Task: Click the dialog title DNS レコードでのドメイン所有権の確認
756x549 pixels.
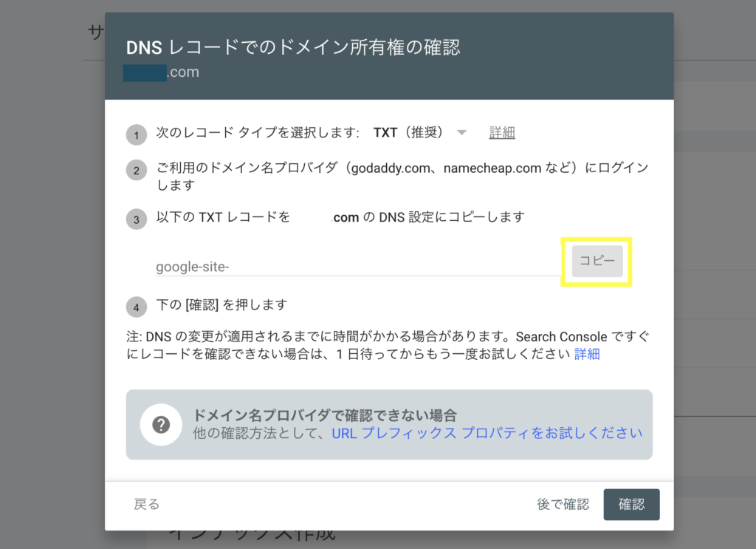Action: [293, 48]
